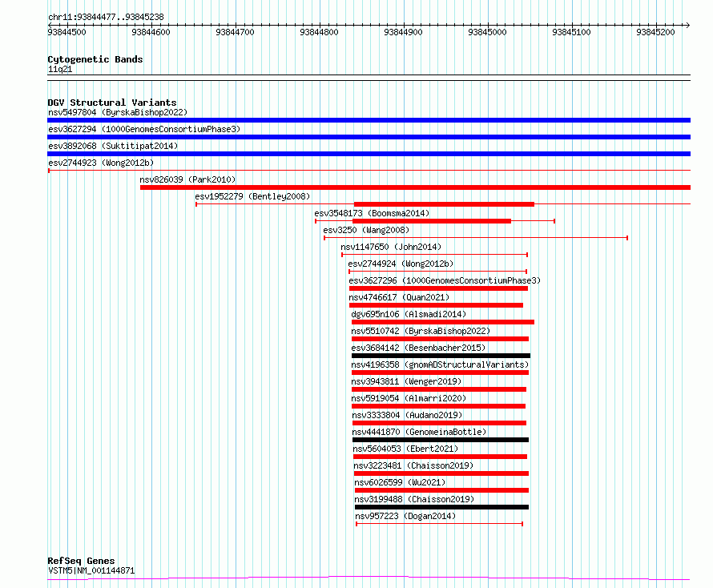
Task: Click the red bar of dgv695n106
Action: 443,322
